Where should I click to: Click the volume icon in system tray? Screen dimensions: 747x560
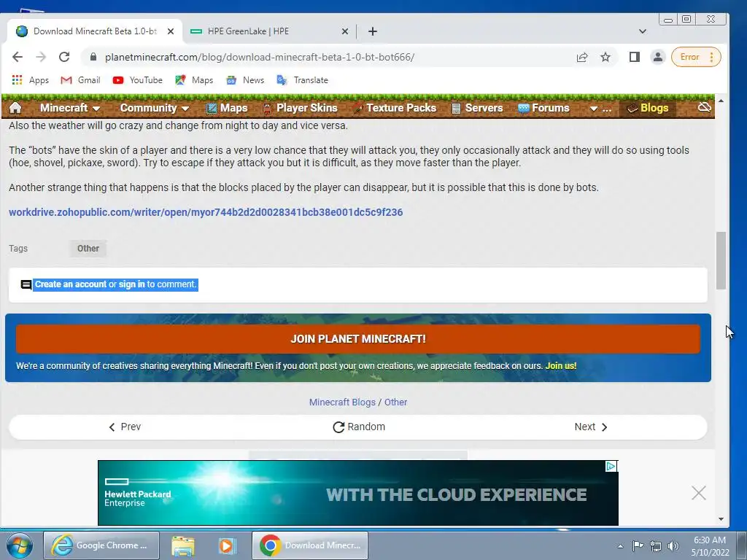coord(673,546)
